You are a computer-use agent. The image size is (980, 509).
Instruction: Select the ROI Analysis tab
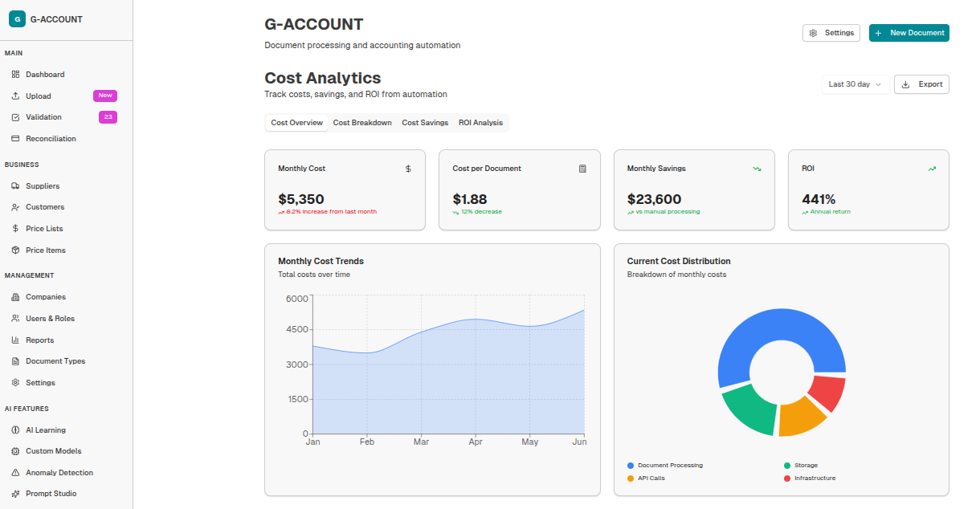[480, 122]
